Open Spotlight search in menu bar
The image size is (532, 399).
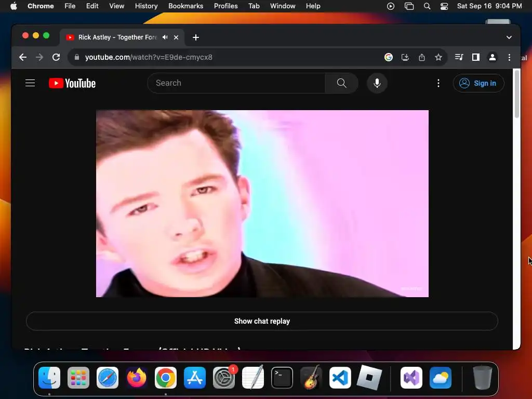pyautogui.click(x=427, y=6)
